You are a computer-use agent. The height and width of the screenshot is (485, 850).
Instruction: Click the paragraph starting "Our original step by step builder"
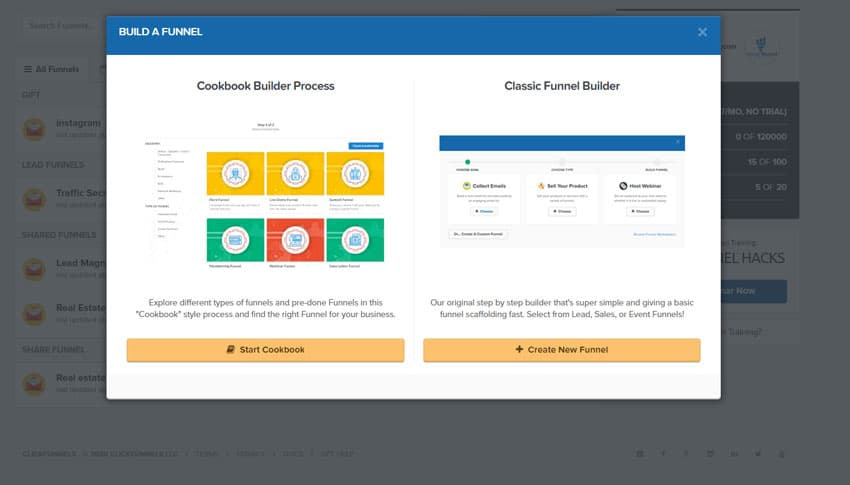[x=562, y=308]
